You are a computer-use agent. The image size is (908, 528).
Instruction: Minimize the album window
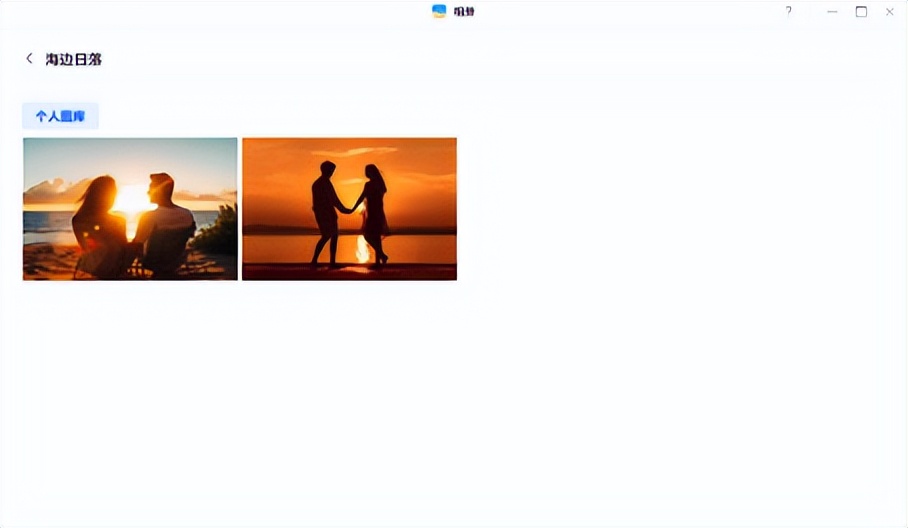pos(832,11)
